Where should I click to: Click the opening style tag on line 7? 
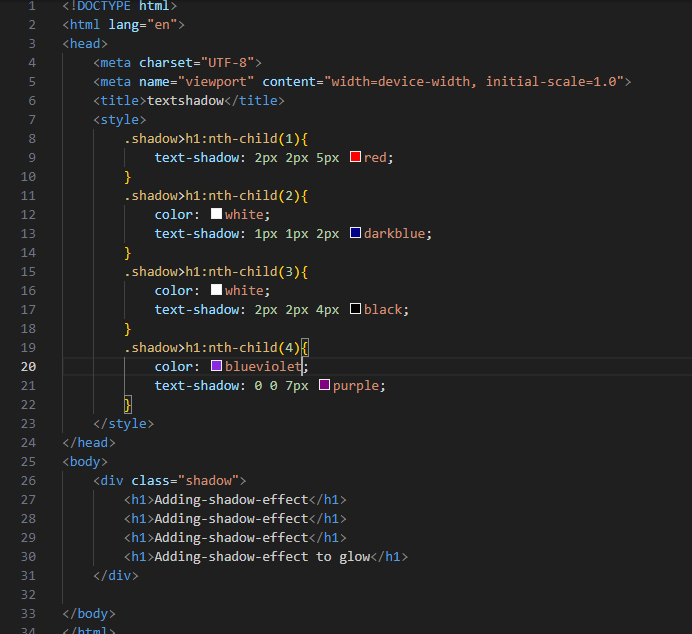click(x=120, y=120)
